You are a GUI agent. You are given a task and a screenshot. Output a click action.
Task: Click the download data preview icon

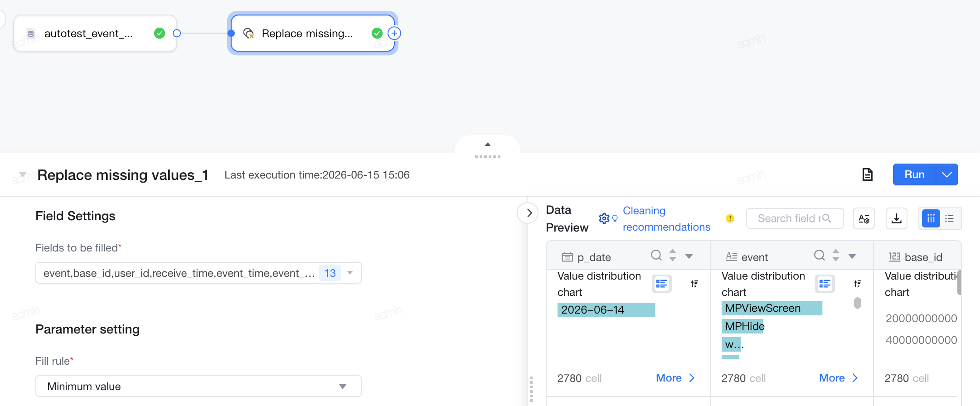[x=896, y=218]
